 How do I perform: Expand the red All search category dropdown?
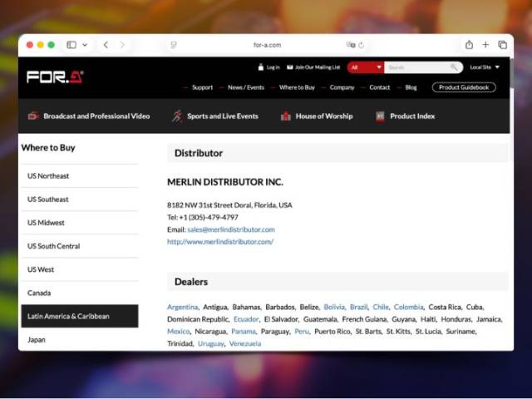pyautogui.click(x=366, y=67)
